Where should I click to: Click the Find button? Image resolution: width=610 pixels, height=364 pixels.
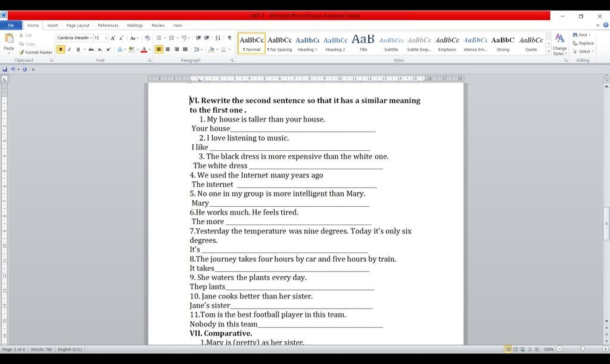point(581,35)
